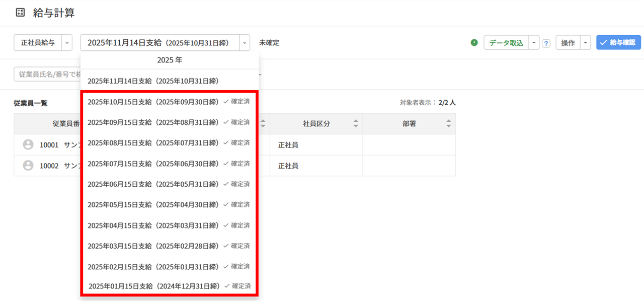Click the 給与計算 page title
Viewport: 644px width, 303px height.
tap(54, 13)
